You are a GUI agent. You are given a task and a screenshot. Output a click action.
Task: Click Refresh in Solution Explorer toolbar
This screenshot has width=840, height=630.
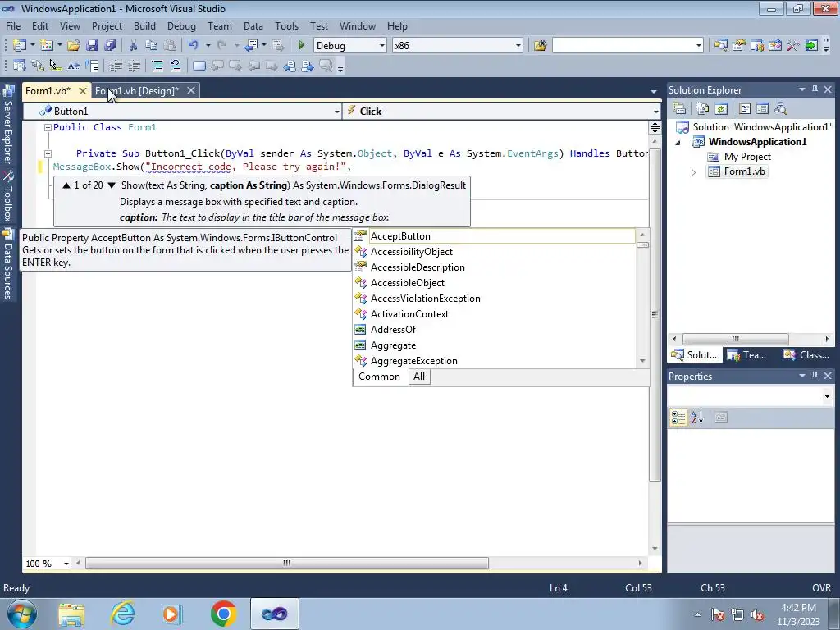click(721, 109)
